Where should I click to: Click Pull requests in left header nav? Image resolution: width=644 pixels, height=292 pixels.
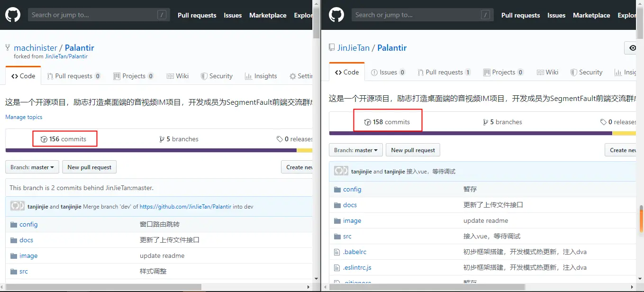pyautogui.click(x=197, y=15)
